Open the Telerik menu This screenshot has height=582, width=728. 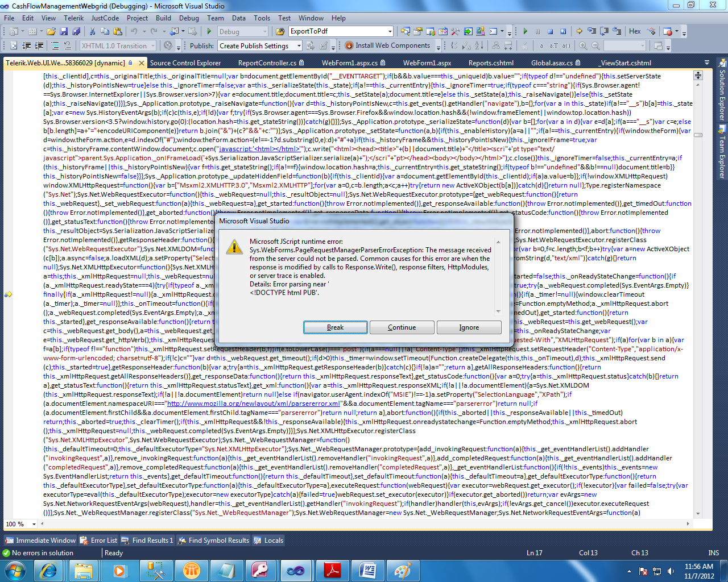click(x=74, y=18)
